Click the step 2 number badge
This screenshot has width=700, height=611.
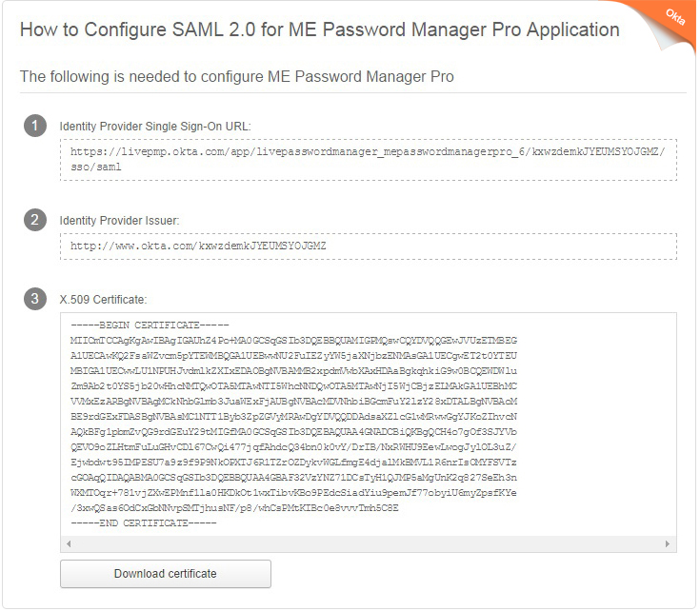[35, 220]
